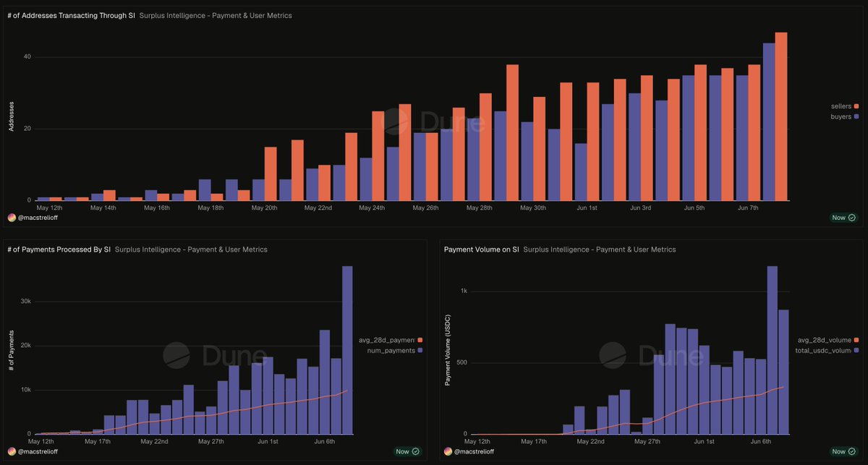
Task: Click the 'May 28th' label on the Addresses chart axis
Action: (x=480, y=208)
